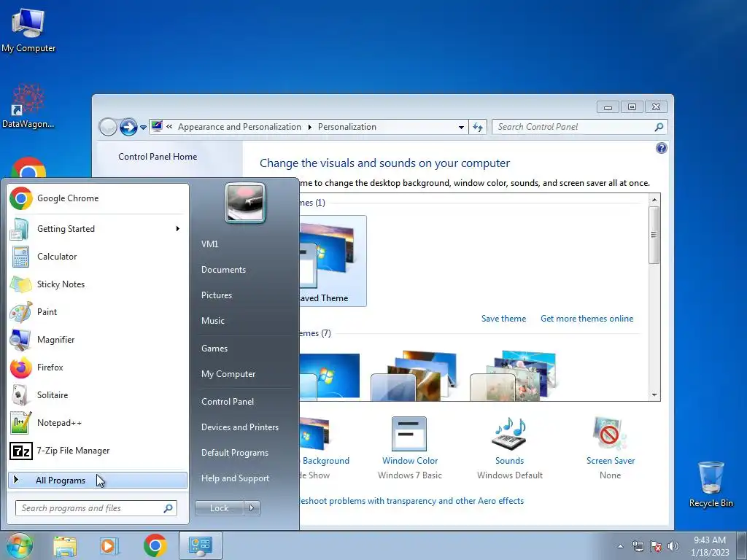747x560 pixels.
Task: Click the Save theme link
Action: (x=503, y=319)
